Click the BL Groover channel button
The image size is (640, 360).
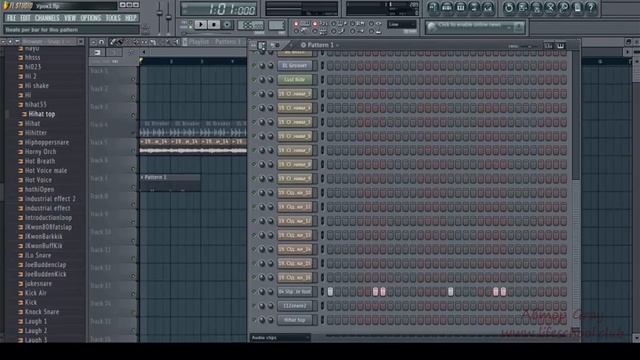click(295, 65)
